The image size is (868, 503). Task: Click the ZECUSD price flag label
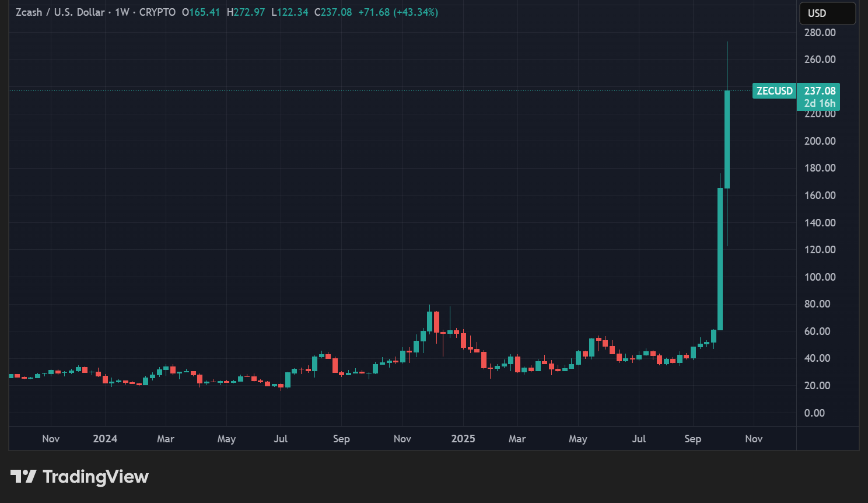tap(774, 91)
